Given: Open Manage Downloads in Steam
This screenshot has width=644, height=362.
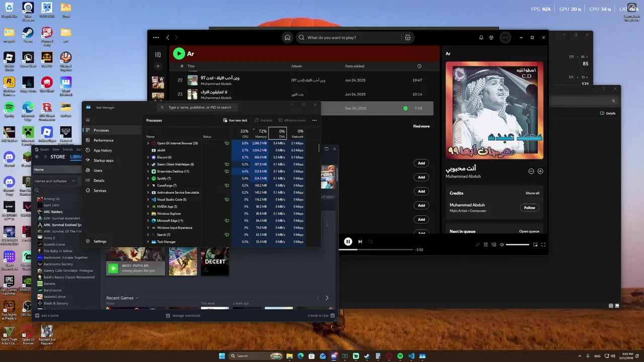Looking at the screenshot, I should (x=183, y=315).
